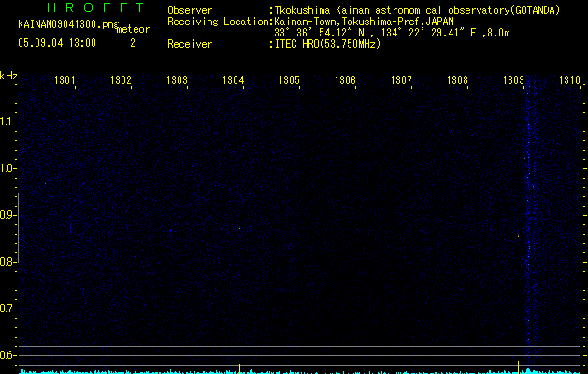
Task: Click the 1307 time axis label
Action: 401,80
